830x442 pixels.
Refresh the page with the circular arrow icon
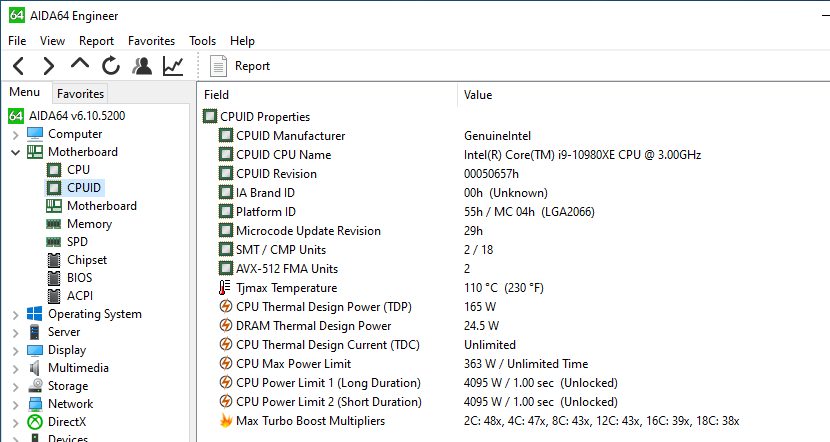tap(111, 66)
